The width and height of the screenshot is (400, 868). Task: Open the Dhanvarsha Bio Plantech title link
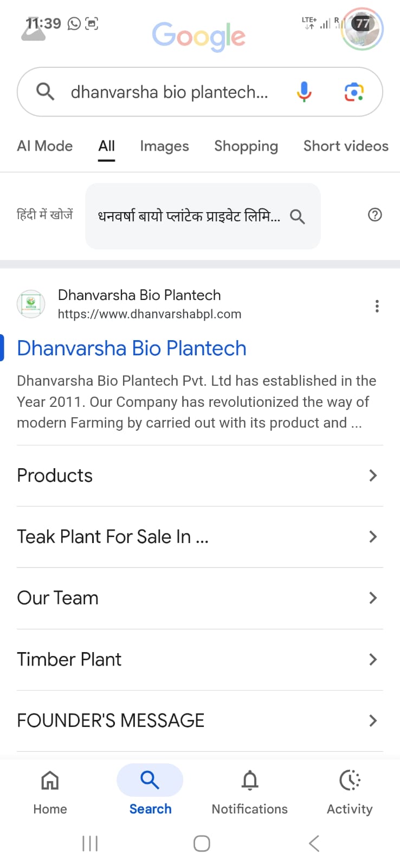tap(132, 348)
